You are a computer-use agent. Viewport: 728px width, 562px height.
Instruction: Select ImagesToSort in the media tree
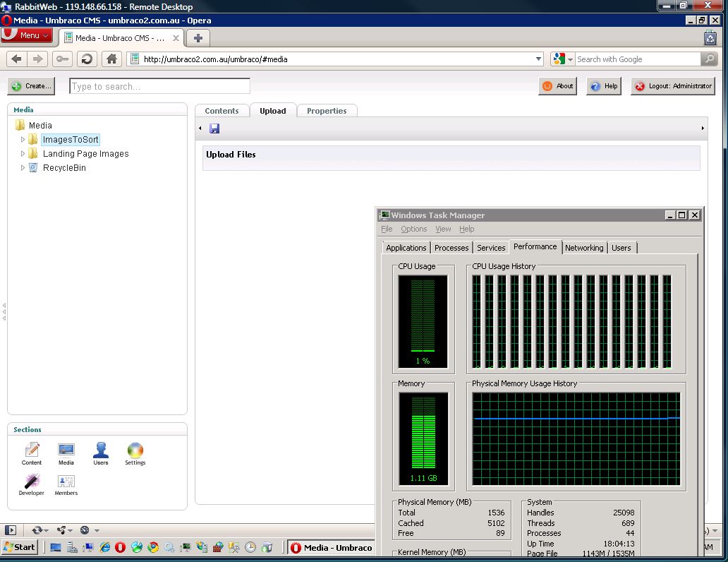click(71, 140)
